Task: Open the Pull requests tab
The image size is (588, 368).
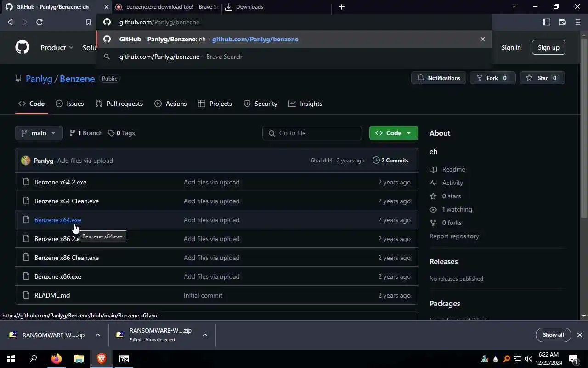Action: pyautogui.click(x=119, y=103)
